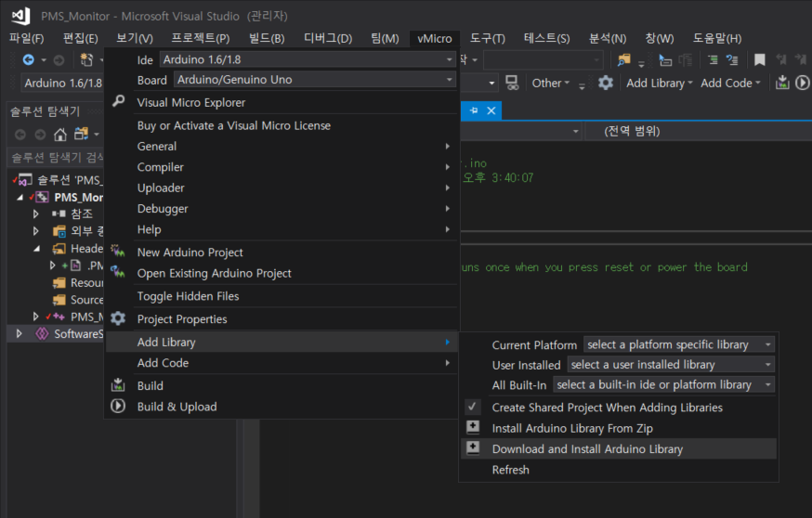Screen dimensions: 812x518
Task: Click the plus icon for Download and Install Library
Action: coord(473,447)
